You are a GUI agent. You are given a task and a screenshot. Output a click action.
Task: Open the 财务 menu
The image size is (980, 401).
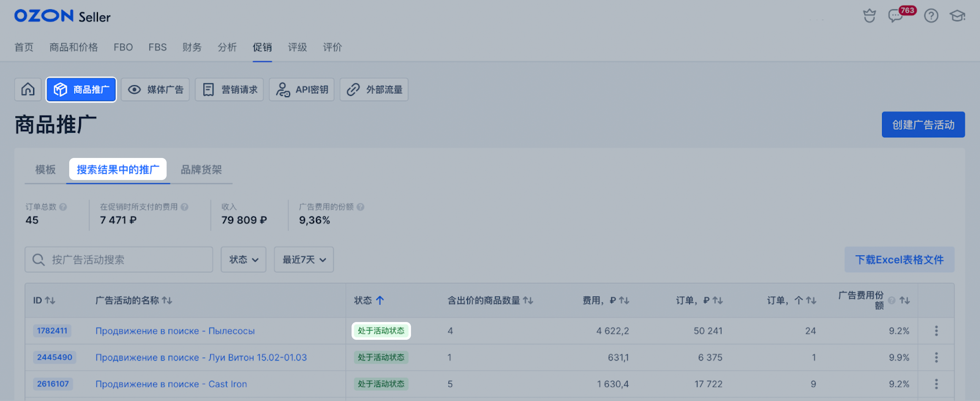192,47
